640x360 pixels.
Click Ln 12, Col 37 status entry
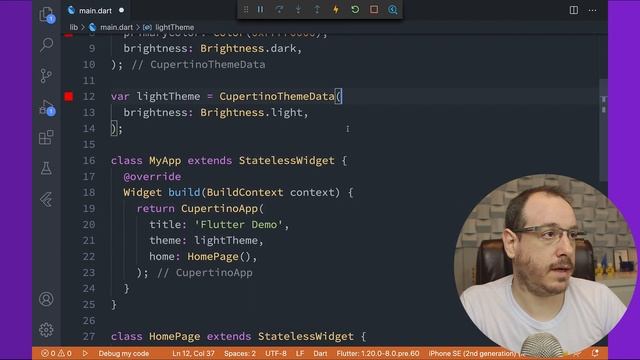pyautogui.click(x=193, y=353)
